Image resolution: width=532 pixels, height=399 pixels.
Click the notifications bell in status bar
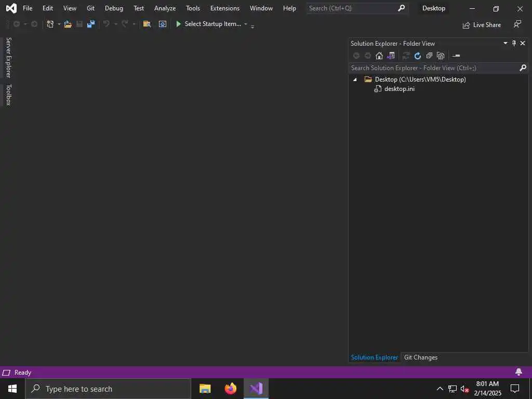tap(518, 372)
